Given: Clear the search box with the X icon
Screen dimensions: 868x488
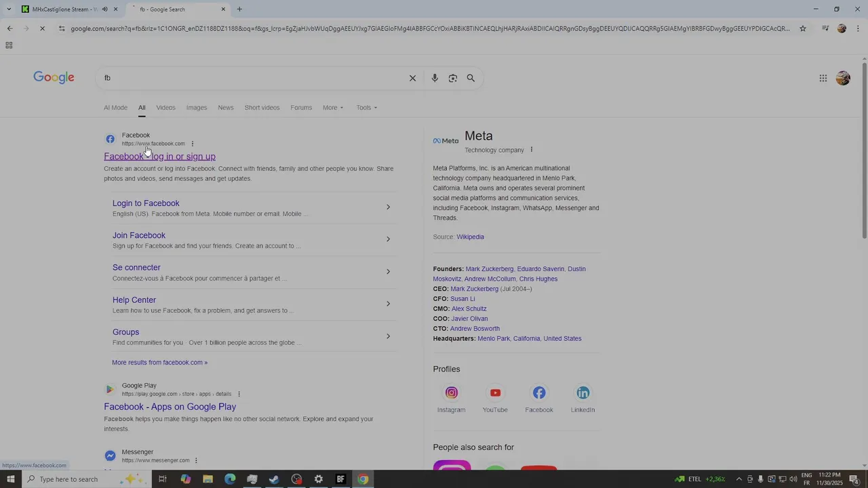Looking at the screenshot, I should [x=412, y=78].
